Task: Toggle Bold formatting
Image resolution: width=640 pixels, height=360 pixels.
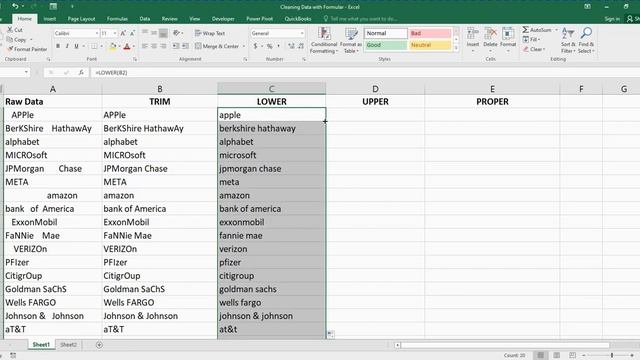Action: pyautogui.click(x=58, y=47)
